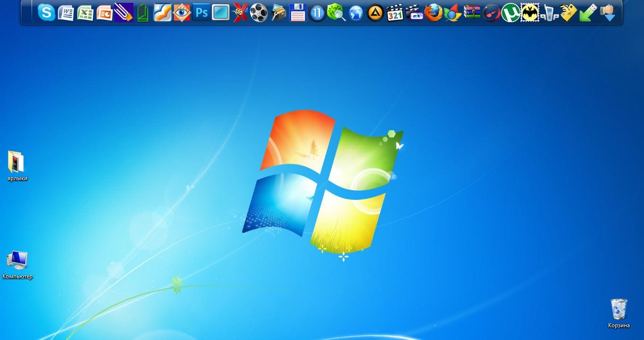The height and width of the screenshot is (340, 644).
Task: Click the floppy disk icon in dock
Action: click(298, 12)
